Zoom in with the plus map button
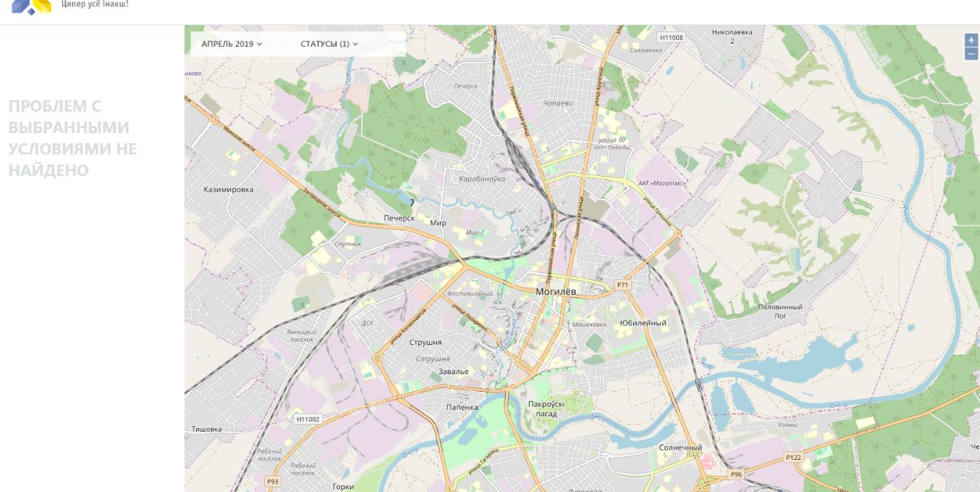The width and height of the screenshot is (980, 492). tap(971, 40)
